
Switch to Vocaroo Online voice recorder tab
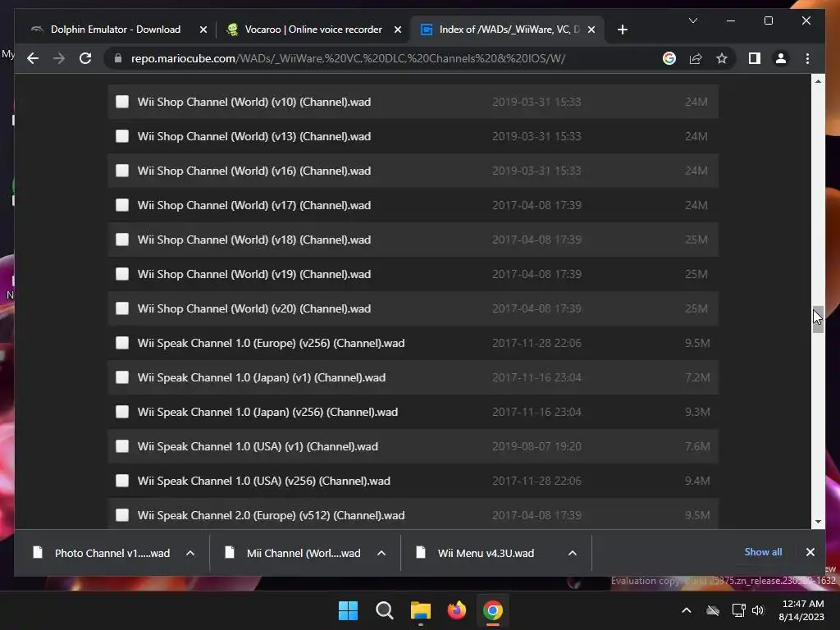point(313,30)
